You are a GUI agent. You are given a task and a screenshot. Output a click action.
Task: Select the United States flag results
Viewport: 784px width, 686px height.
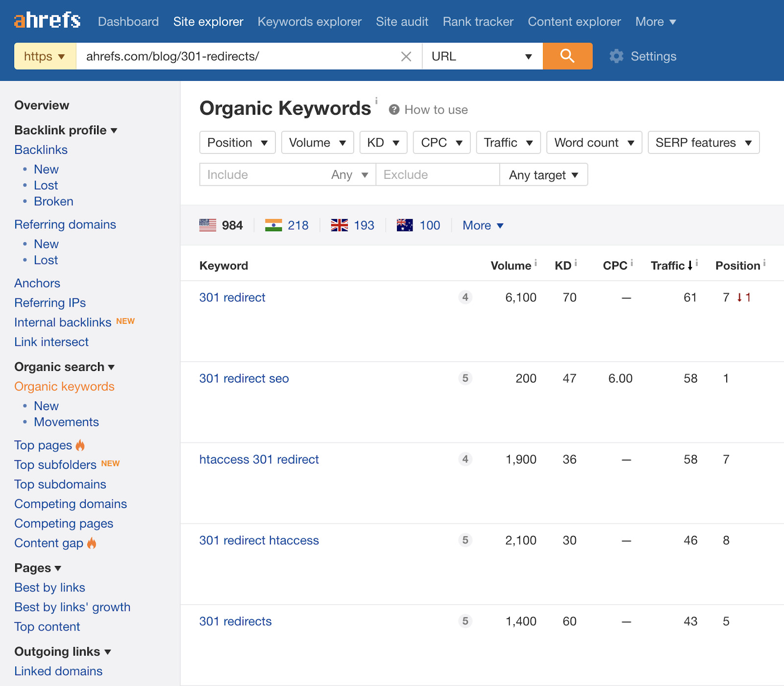(221, 225)
